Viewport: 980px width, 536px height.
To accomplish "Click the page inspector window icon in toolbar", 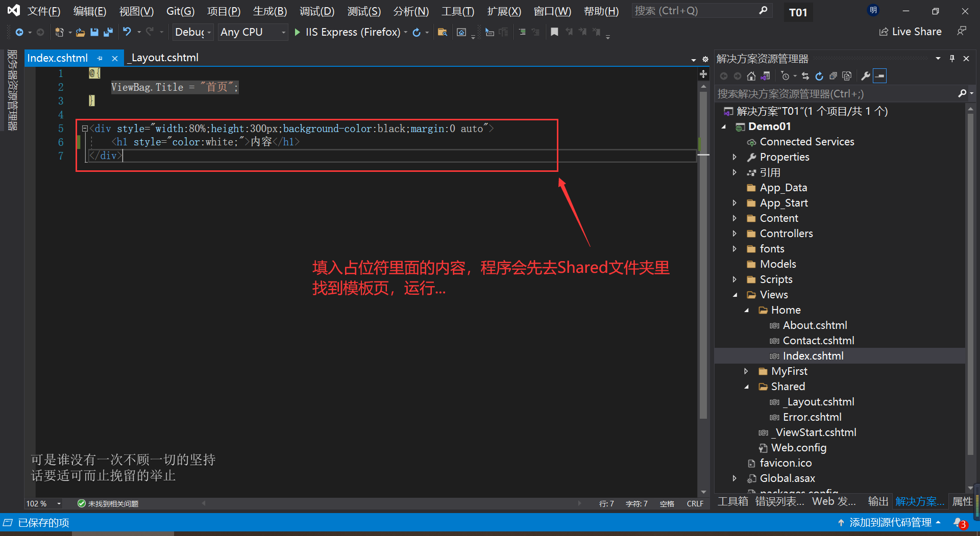I will (461, 32).
